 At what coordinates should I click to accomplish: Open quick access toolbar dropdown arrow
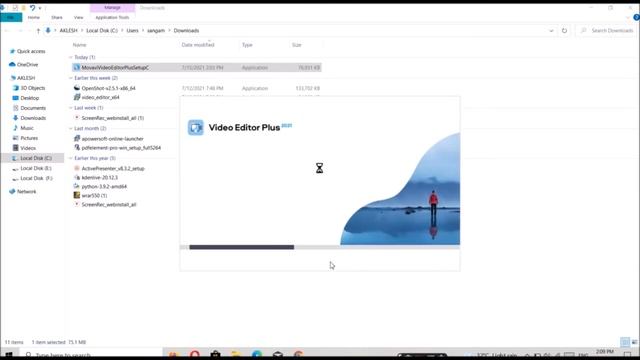coord(40,8)
